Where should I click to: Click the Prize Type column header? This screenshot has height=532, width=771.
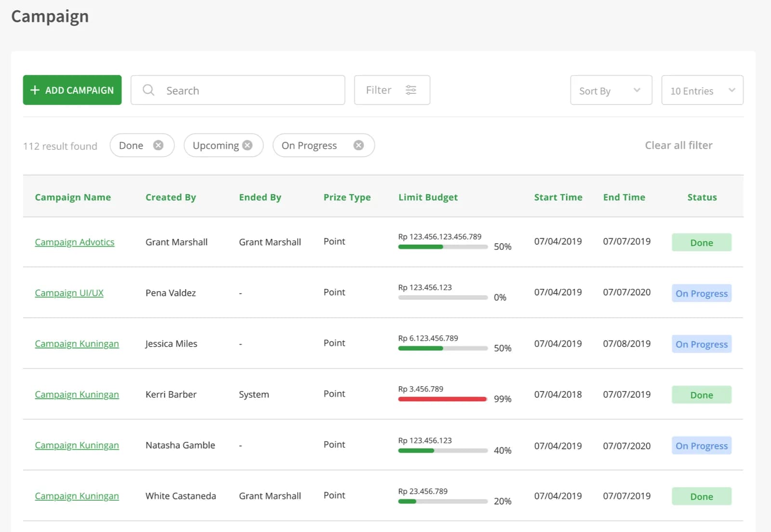click(347, 197)
